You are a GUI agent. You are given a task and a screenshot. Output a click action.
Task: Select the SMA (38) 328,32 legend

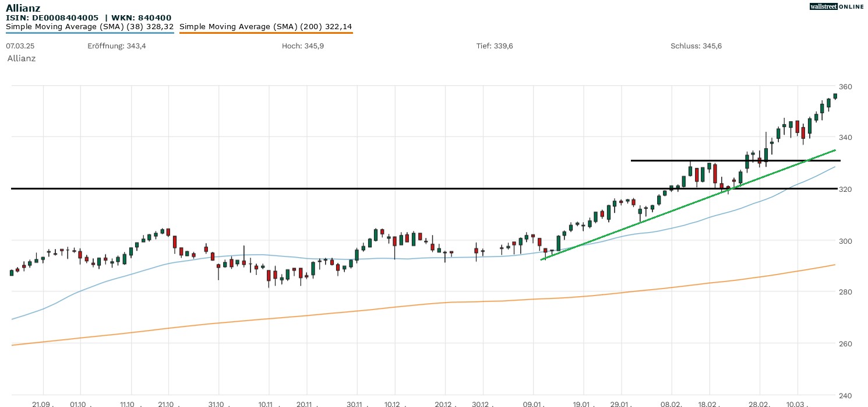(x=90, y=27)
